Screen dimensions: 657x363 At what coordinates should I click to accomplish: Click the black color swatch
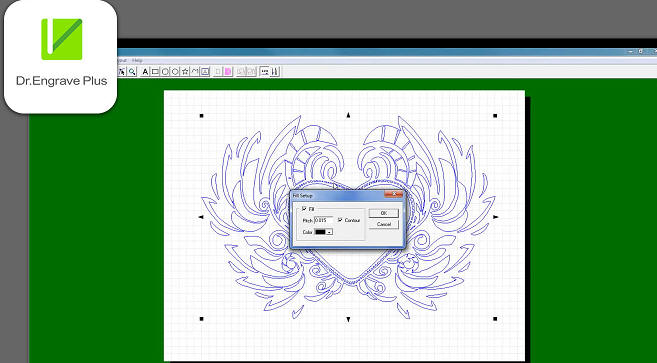pyautogui.click(x=320, y=232)
